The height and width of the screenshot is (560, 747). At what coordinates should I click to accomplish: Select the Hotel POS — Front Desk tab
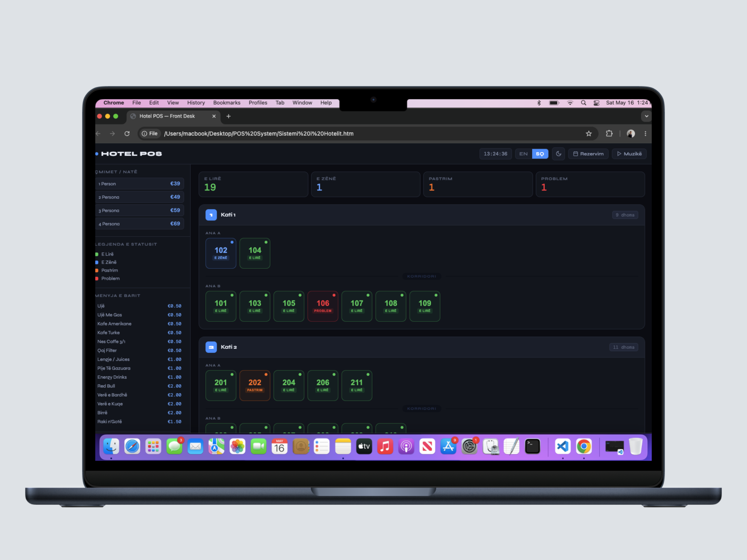tap(173, 116)
